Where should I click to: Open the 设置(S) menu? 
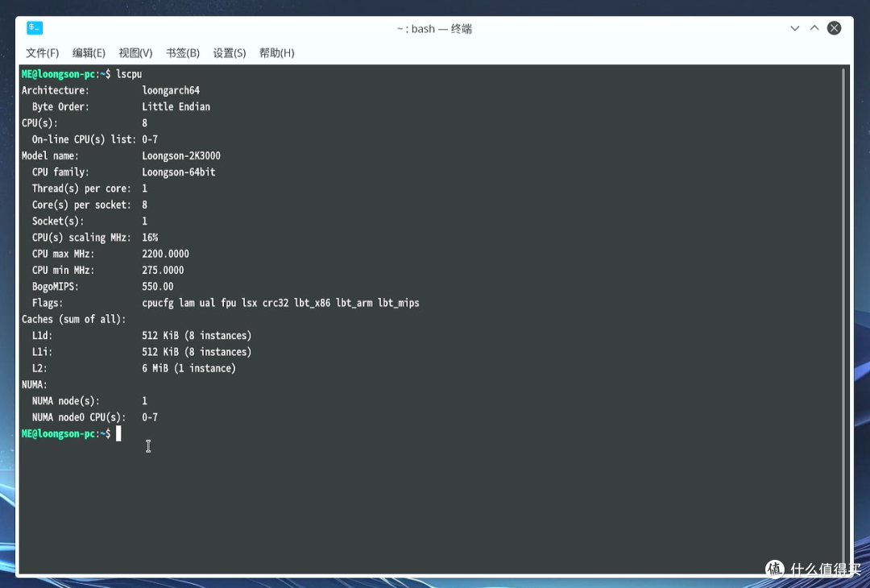pyautogui.click(x=229, y=52)
